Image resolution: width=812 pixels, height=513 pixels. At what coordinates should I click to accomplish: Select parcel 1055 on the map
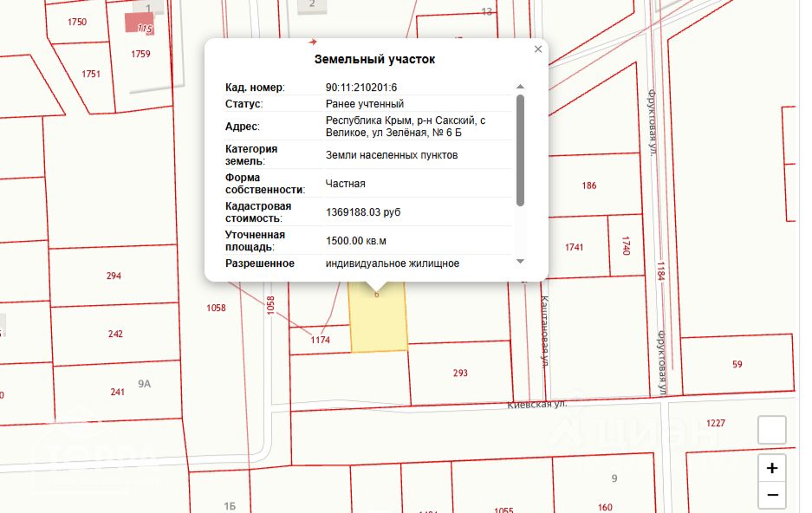pyautogui.click(x=503, y=510)
